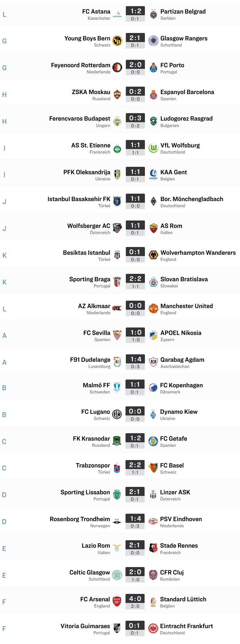Click the Wolverhampton Wanderers wolf crest
The height and width of the screenshot is (644, 240).
[153, 255]
